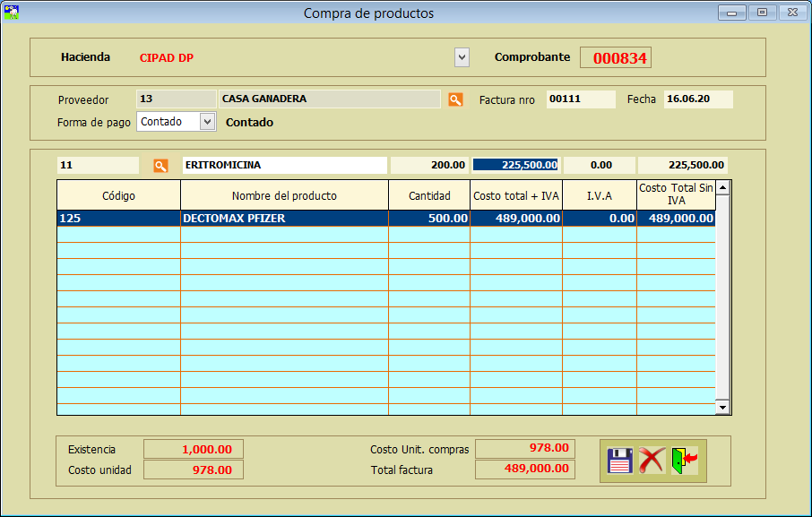Click the Cantidad column header
Screen dimensions: 812x517
coord(429,195)
